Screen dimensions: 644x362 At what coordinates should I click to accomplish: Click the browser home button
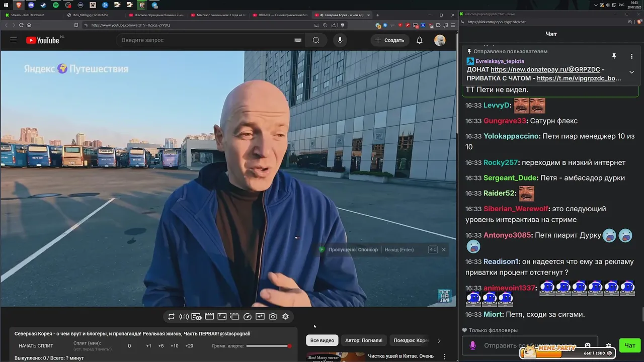coord(29,25)
